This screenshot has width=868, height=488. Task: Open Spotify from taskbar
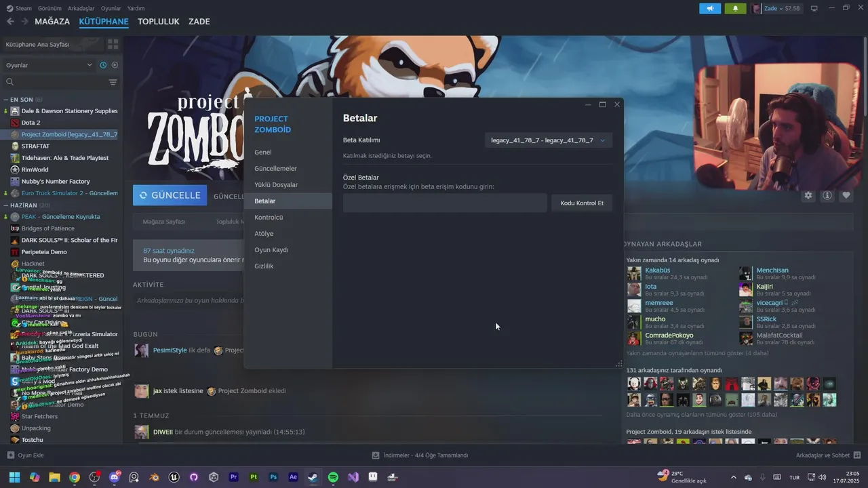tap(333, 477)
